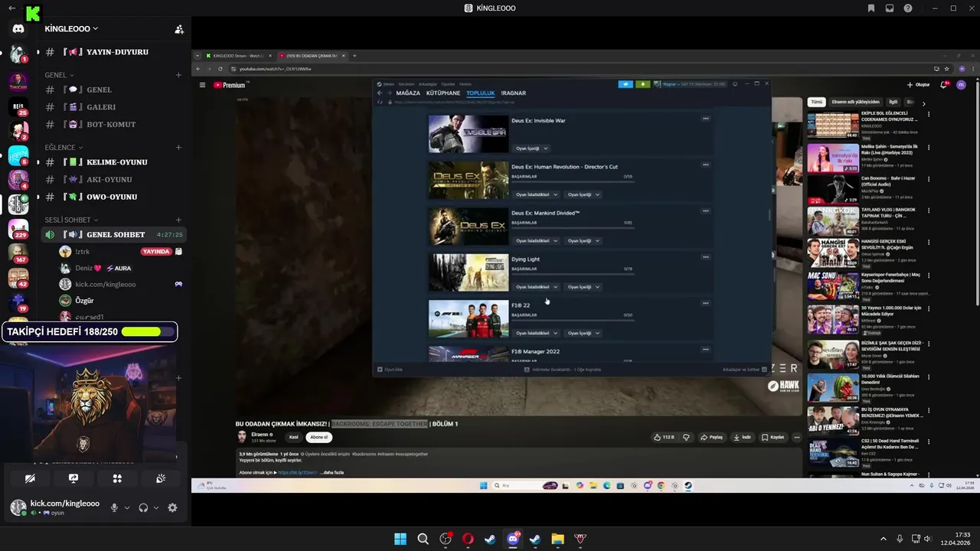Open the Discord soundboard

pos(161,478)
